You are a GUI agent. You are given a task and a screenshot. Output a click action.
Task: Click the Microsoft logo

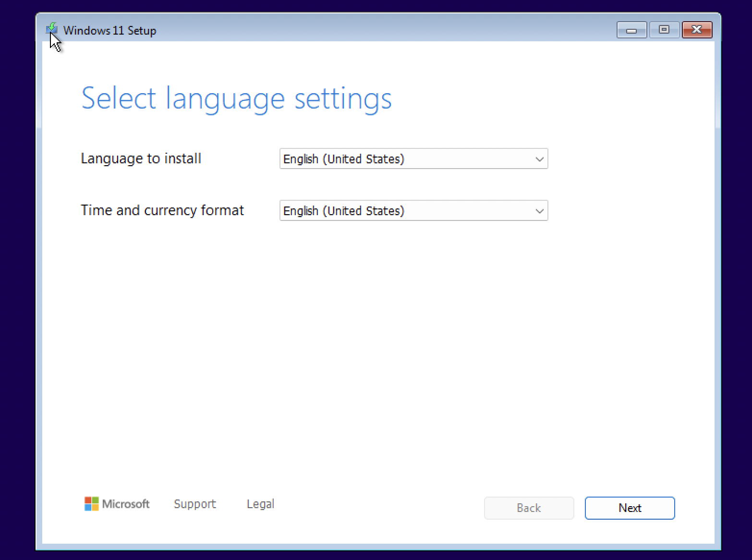point(117,504)
